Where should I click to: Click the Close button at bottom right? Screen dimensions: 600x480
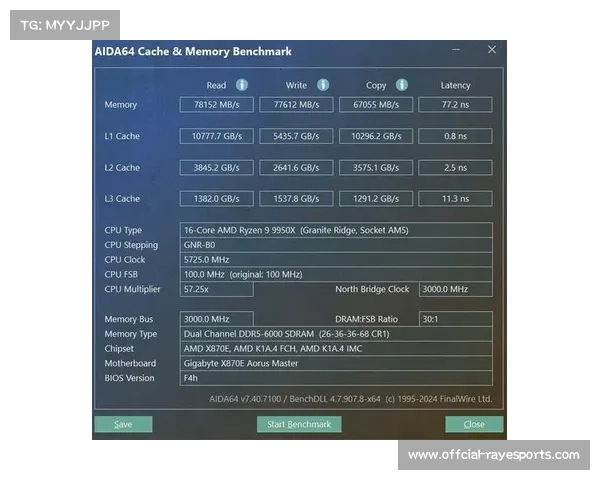474,424
